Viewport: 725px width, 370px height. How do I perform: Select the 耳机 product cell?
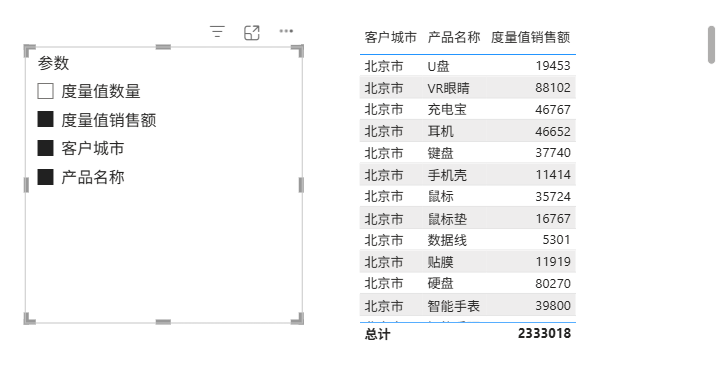point(441,131)
